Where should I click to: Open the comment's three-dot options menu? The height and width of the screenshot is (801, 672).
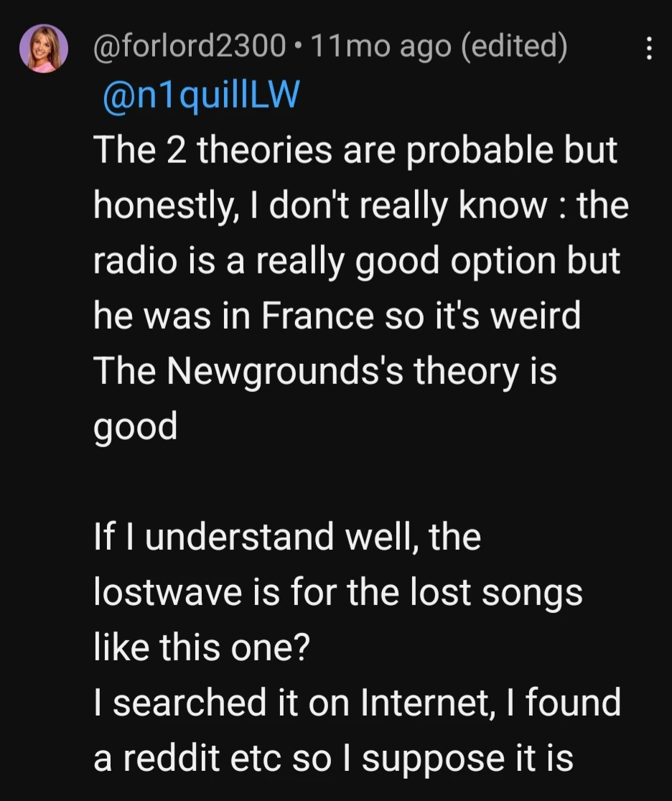649,49
